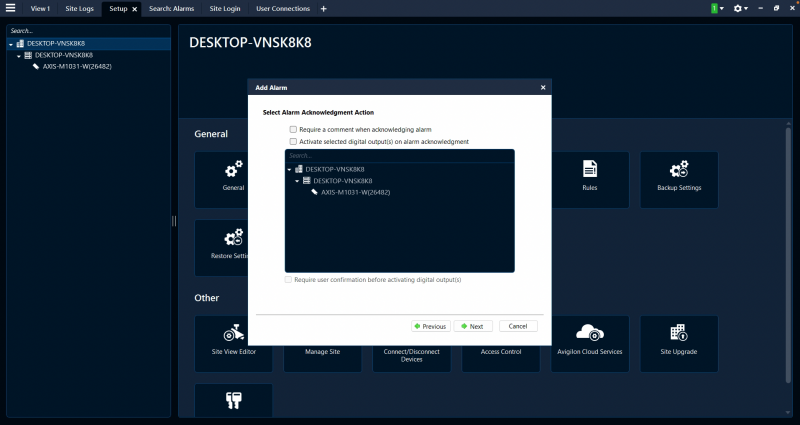Switch to the Site Logs tab
Image resolution: width=800 pixels, height=425 pixels.
80,9
